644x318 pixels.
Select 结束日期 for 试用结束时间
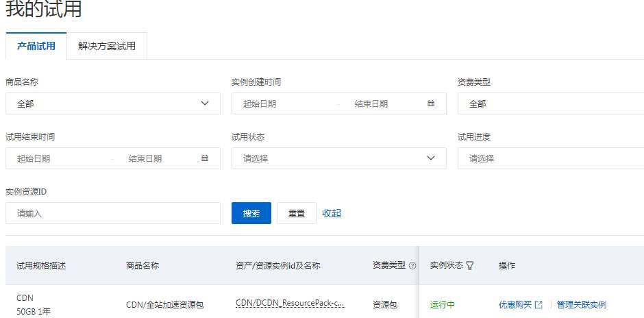[x=145, y=158]
